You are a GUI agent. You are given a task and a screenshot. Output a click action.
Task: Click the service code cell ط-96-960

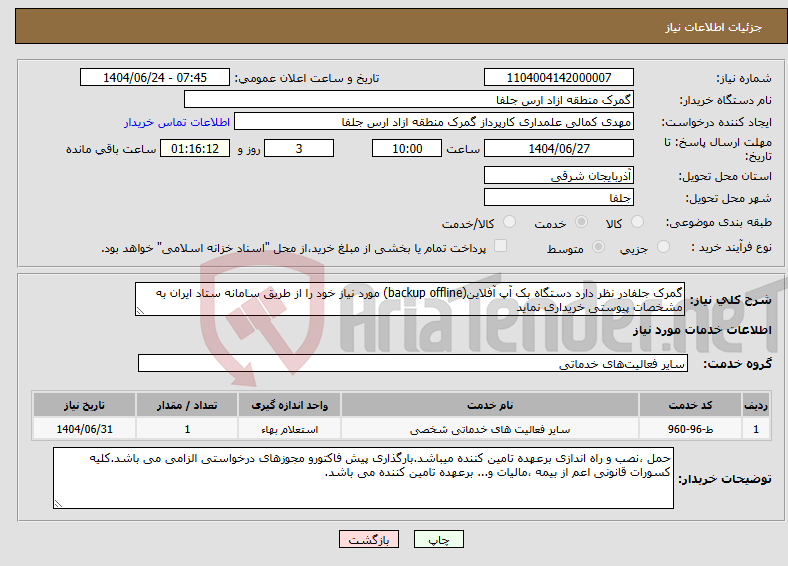pyautogui.click(x=691, y=429)
